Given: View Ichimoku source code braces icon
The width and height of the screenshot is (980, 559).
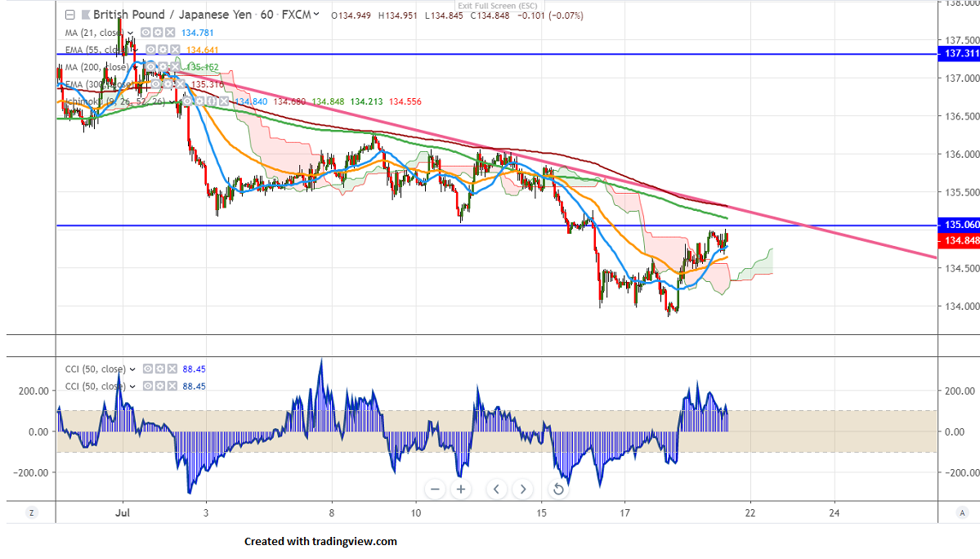Looking at the screenshot, I should point(211,101).
